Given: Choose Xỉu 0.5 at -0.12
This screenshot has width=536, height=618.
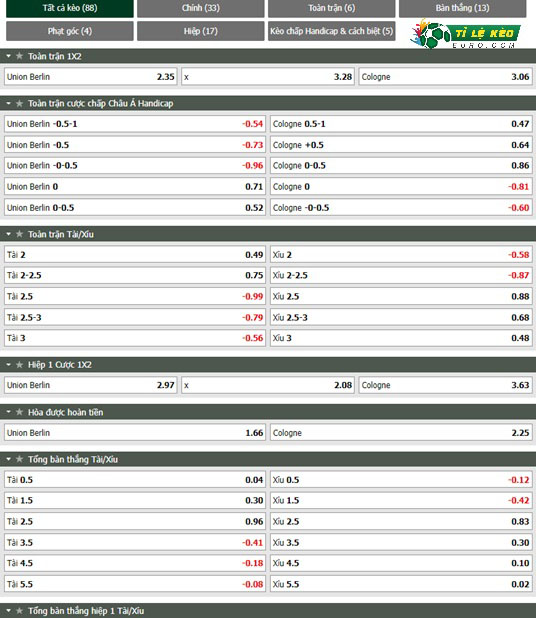Looking at the screenshot, I should (401, 480).
